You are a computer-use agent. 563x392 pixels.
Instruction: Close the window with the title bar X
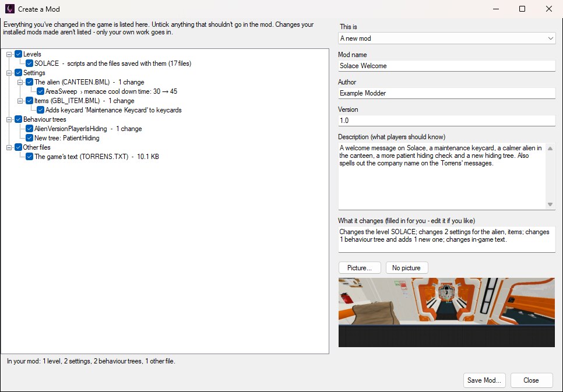click(x=549, y=9)
